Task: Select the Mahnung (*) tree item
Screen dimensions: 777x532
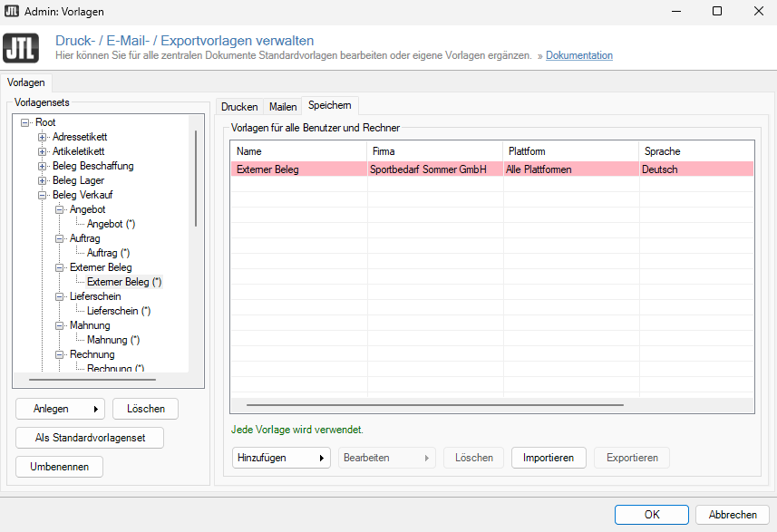Action: [x=112, y=340]
